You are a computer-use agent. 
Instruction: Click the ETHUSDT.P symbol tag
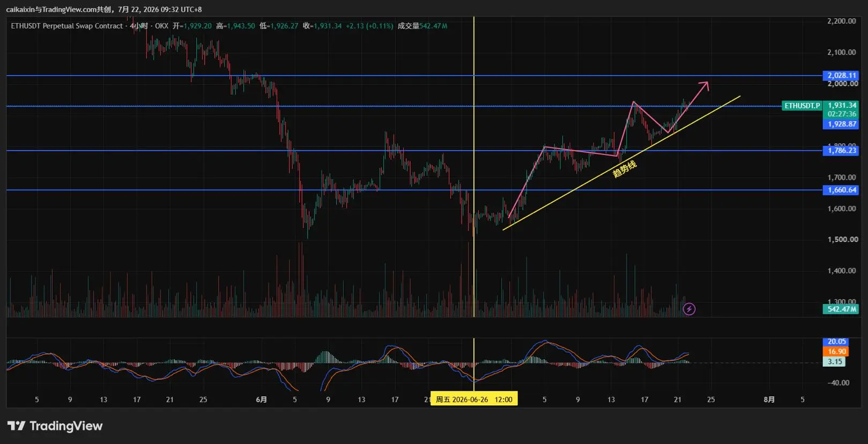point(802,106)
